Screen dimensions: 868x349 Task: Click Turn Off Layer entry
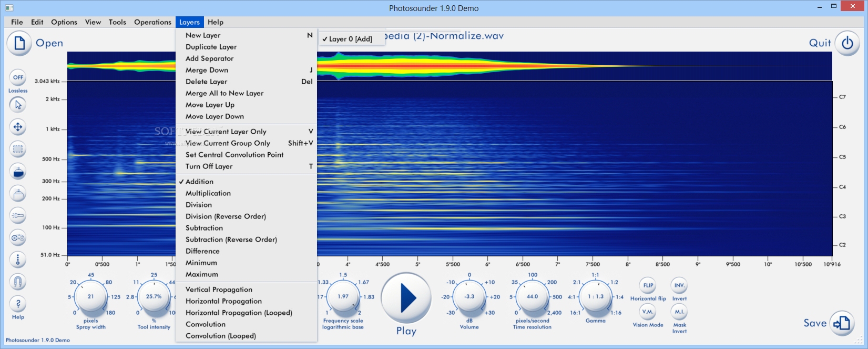pyautogui.click(x=246, y=166)
